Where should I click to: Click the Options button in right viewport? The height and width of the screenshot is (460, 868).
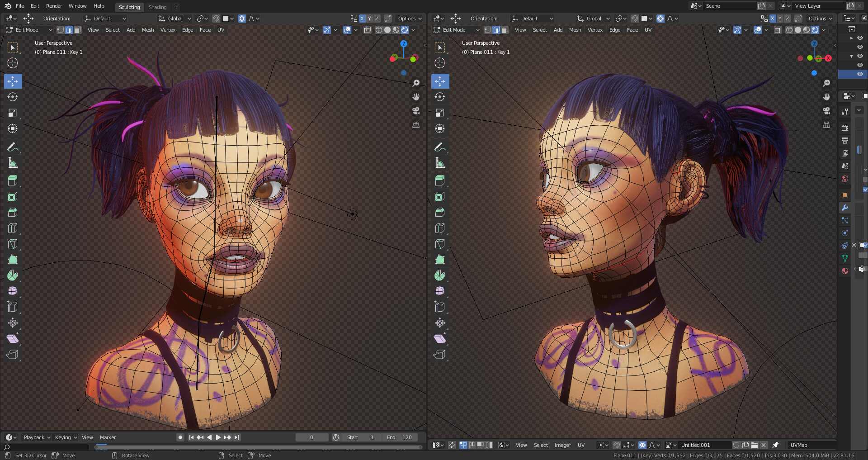tap(820, 19)
